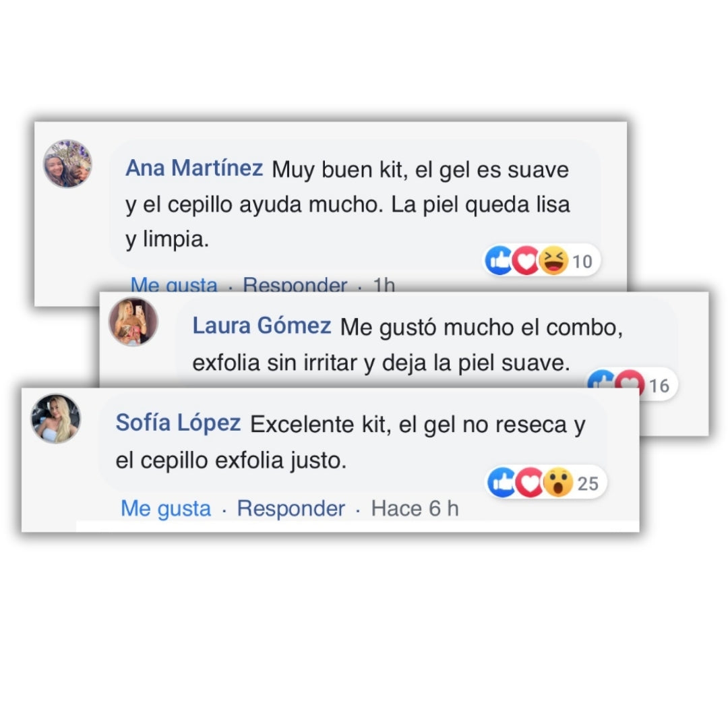Image resolution: width=728 pixels, height=728 pixels.
Task: Click the thumbs-up reaction on Laura Gómez's comment
Action: tap(602, 380)
